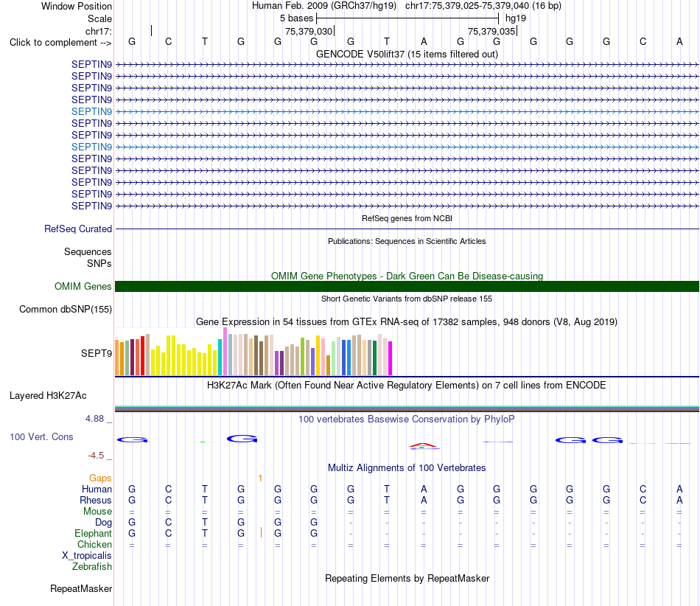Click the orange Gaps label
Screen dimensions: 700x606
100,478
